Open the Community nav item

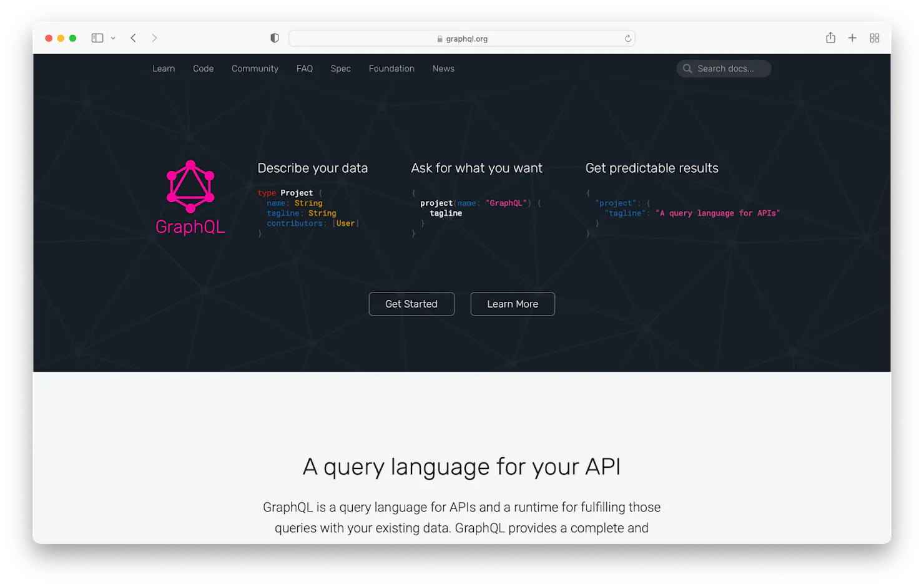[x=255, y=69]
